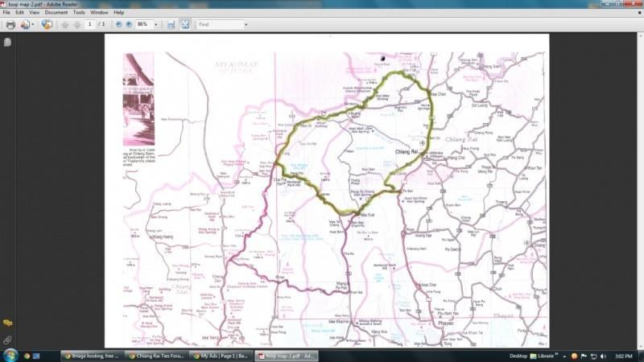Zoom in with the plus button
Image resolution: width=644 pixels, height=362 pixels.
pos(129,25)
